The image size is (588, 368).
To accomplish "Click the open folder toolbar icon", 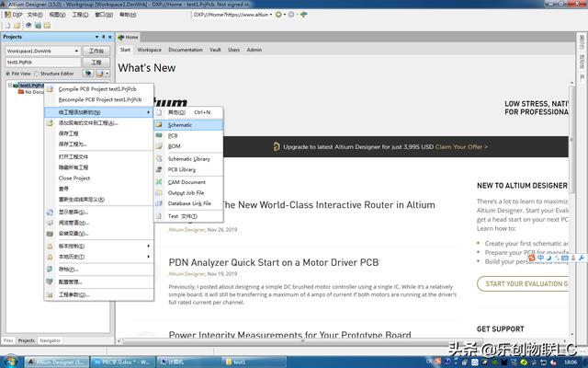I will pyautogui.click(x=17, y=26).
